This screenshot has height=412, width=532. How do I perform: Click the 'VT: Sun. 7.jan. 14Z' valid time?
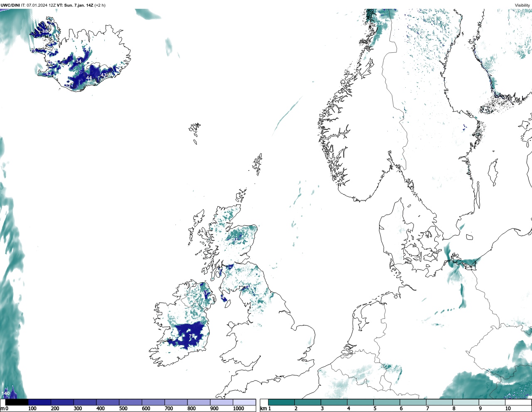coord(75,5)
